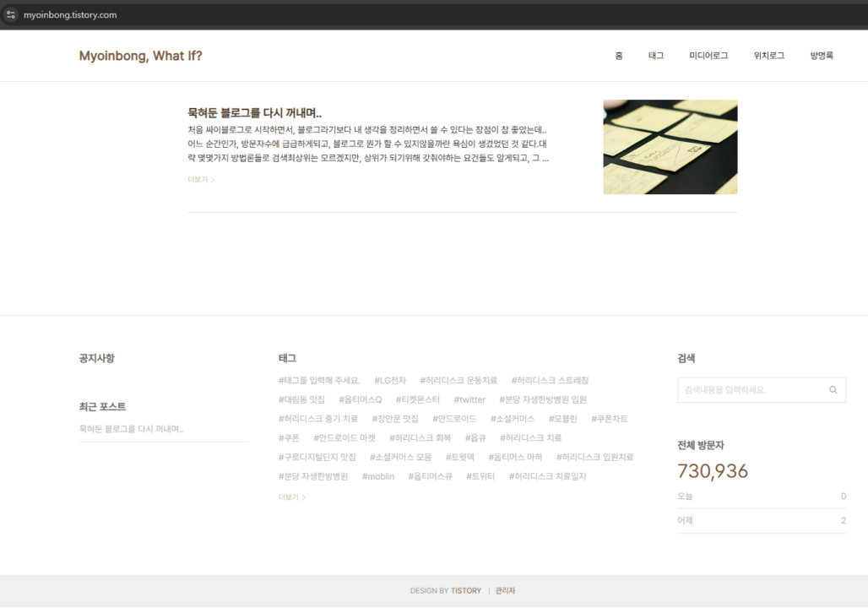Open the 방명록 guestbook
868x608 pixels.
[x=822, y=56]
